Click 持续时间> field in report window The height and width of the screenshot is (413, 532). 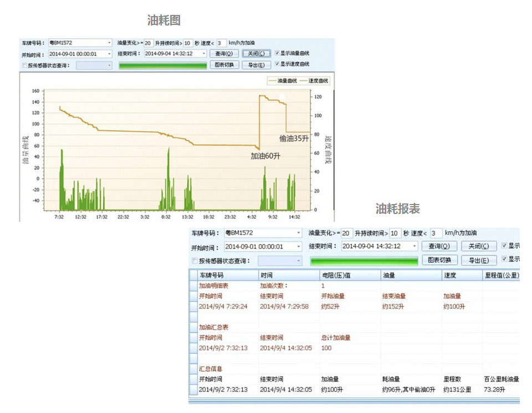pos(395,233)
